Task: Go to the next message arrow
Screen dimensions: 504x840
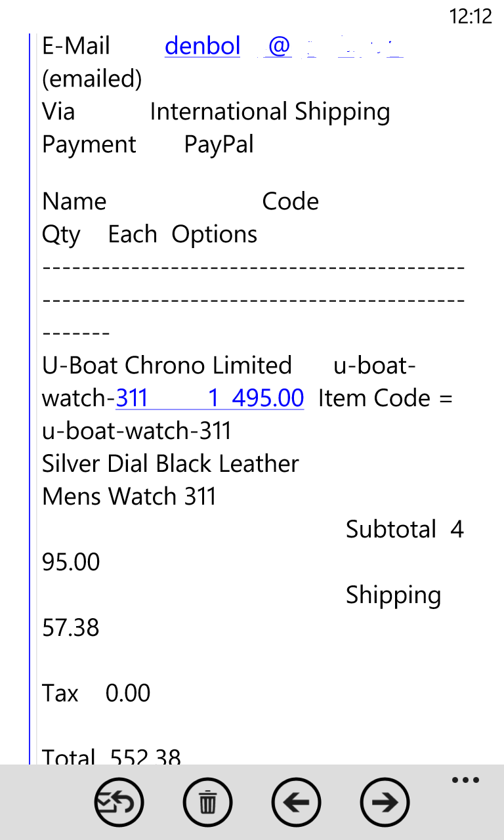Action: (x=385, y=802)
